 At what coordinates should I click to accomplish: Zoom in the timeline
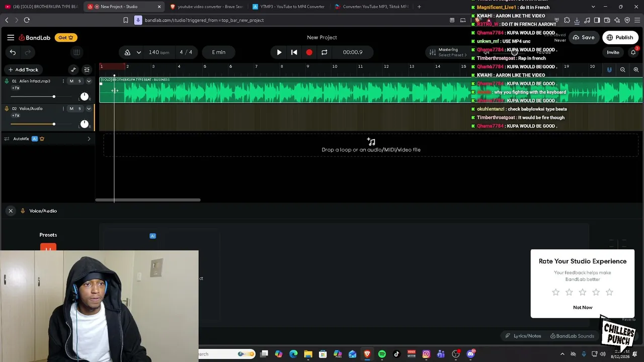click(636, 70)
